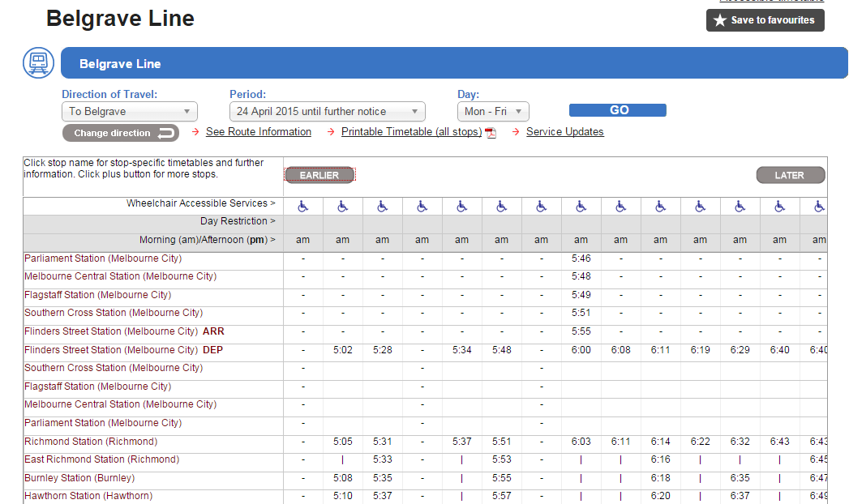Select the first Parliament Station row link
Screen dimensions: 849x504
click(x=103, y=258)
